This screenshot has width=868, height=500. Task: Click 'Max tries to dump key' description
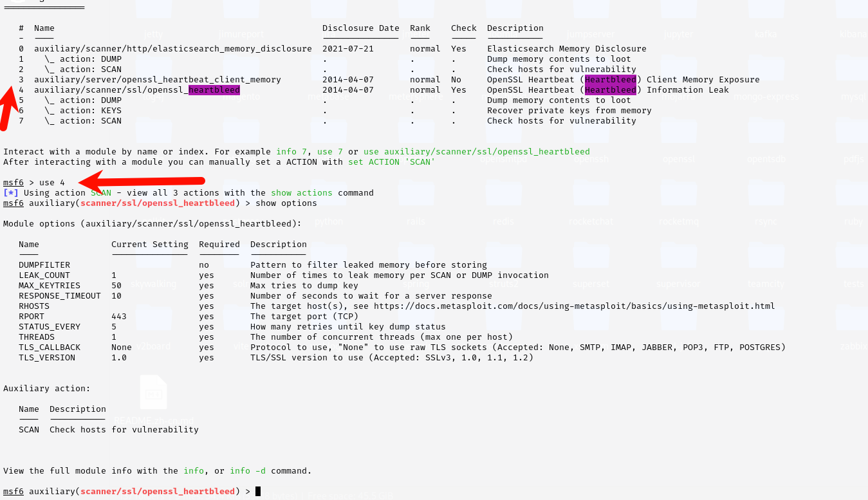pos(304,286)
